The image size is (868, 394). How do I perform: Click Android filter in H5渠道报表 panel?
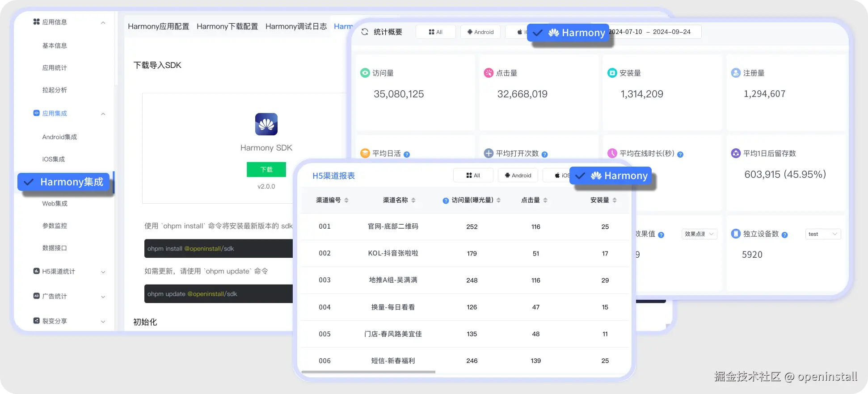coord(518,175)
